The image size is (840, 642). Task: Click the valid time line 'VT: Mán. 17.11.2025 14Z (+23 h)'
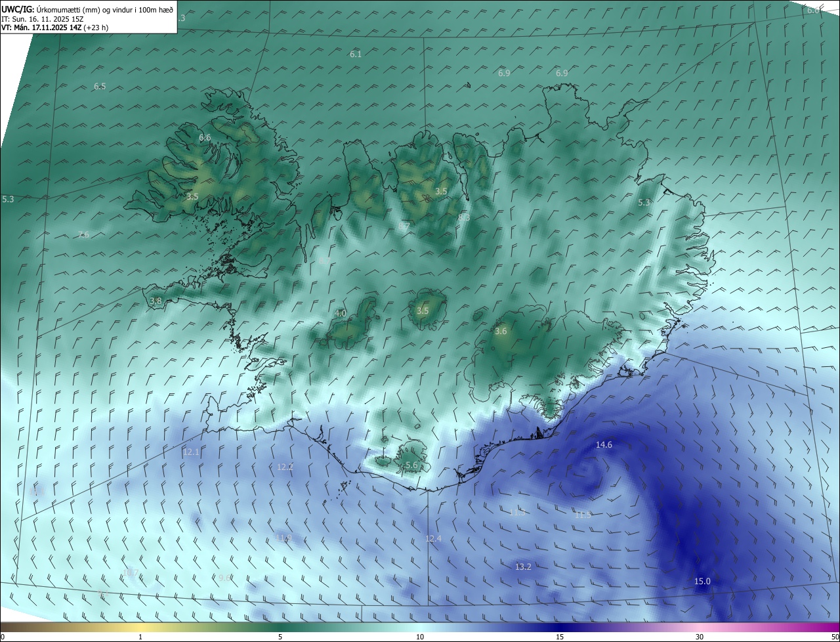click(55, 28)
